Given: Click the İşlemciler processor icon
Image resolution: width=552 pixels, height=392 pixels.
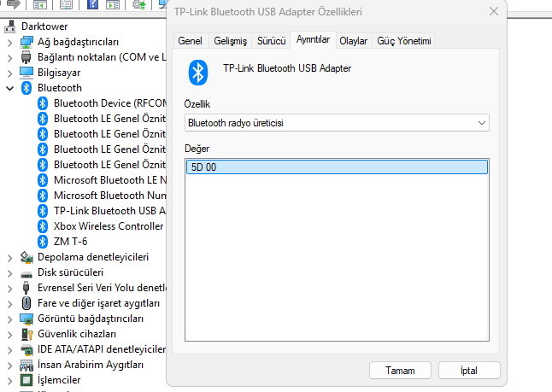Looking at the screenshot, I should point(26,380).
